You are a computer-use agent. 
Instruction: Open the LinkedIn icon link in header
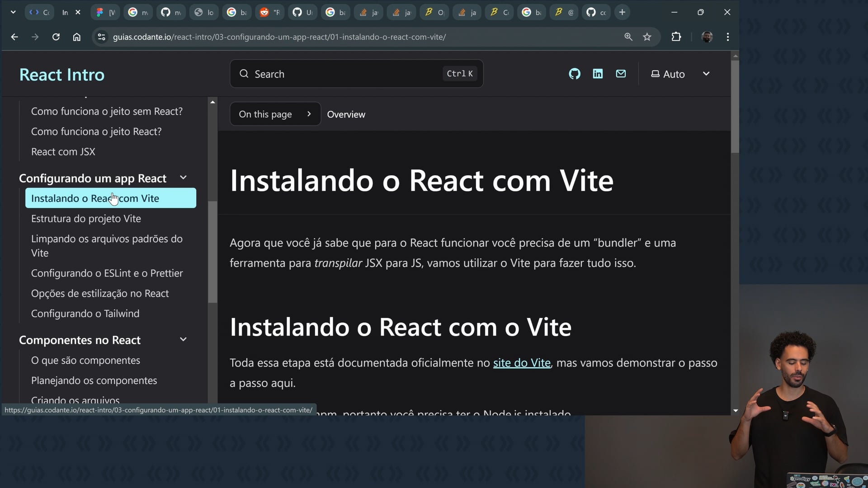pos(598,74)
